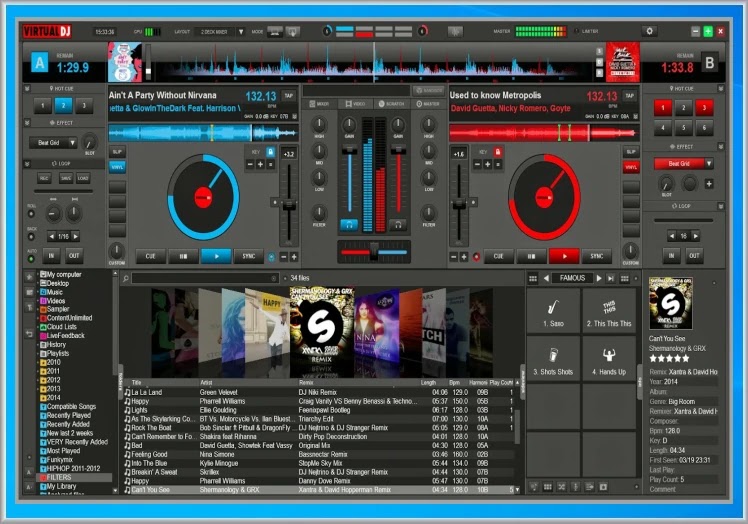The height and width of the screenshot is (524, 748).
Task: Click the VirtualDJ logo
Action: [x=47, y=31]
